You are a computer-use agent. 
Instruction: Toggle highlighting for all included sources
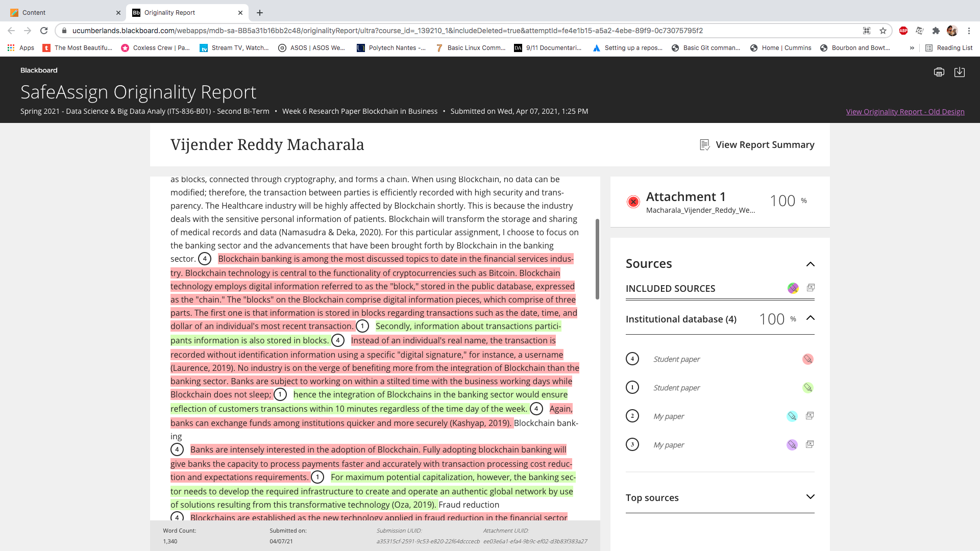[x=793, y=288]
